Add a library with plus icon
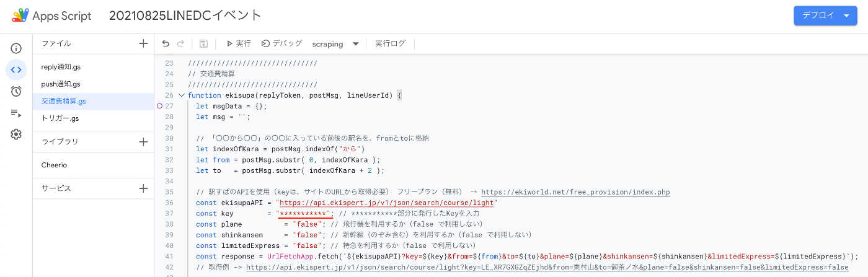Screen dimensions: 868x277 [x=143, y=142]
